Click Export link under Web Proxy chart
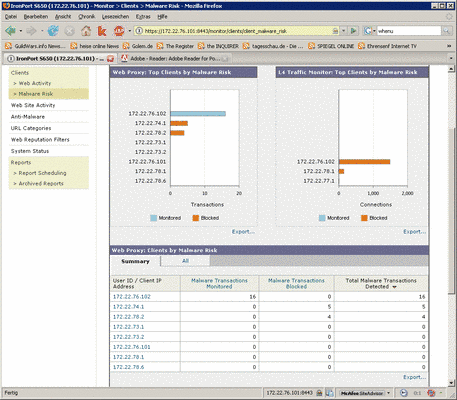This screenshot has width=457, height=400. (x=243, y=232)
